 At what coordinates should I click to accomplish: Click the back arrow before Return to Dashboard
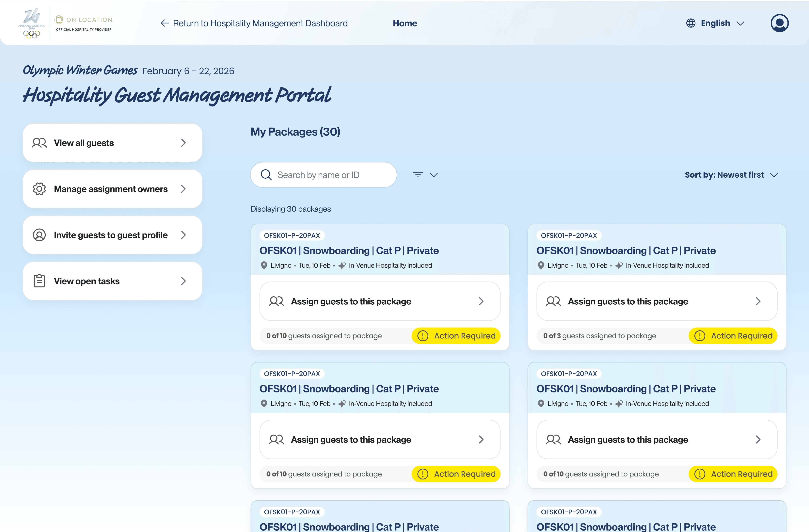point(165,23)
